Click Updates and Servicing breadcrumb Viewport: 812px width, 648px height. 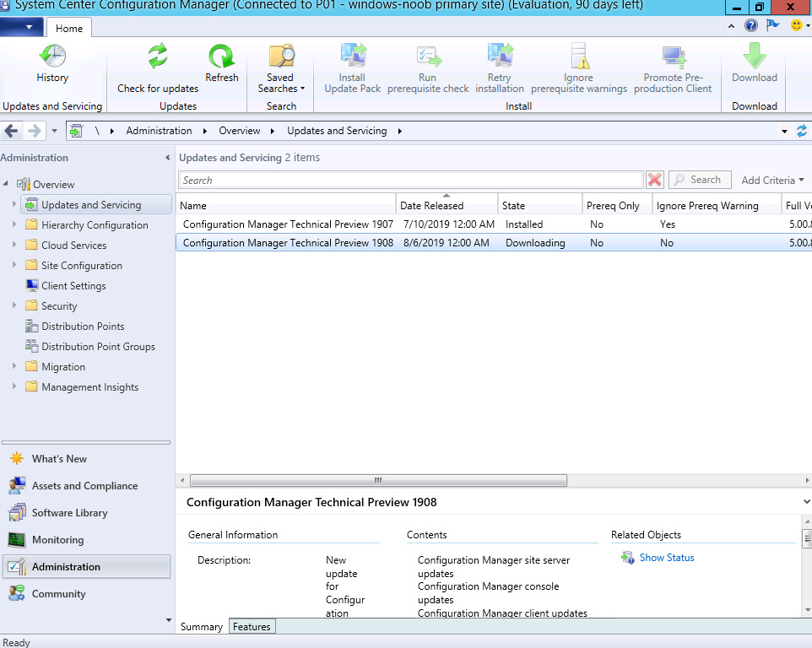click(x=337, y=131)
